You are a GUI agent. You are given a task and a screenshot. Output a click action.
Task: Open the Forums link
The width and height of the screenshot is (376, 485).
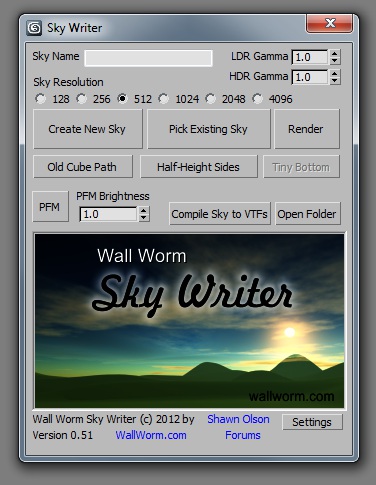pos(243,435)
